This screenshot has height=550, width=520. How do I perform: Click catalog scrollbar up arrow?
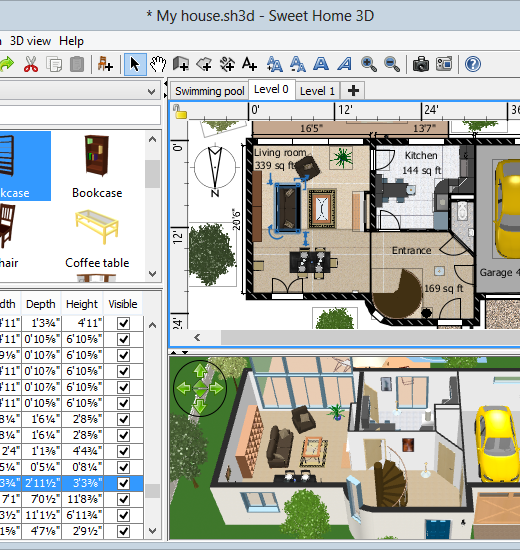(x=153, y=140)
